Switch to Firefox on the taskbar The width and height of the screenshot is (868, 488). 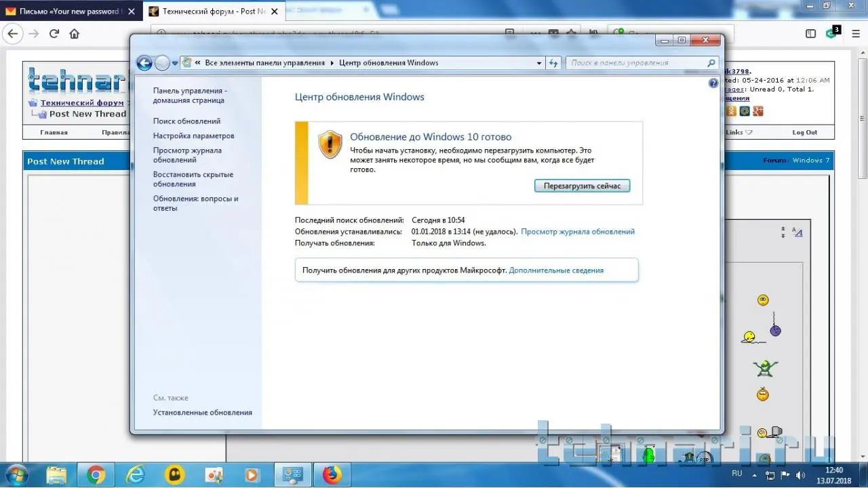coord(332,474)
